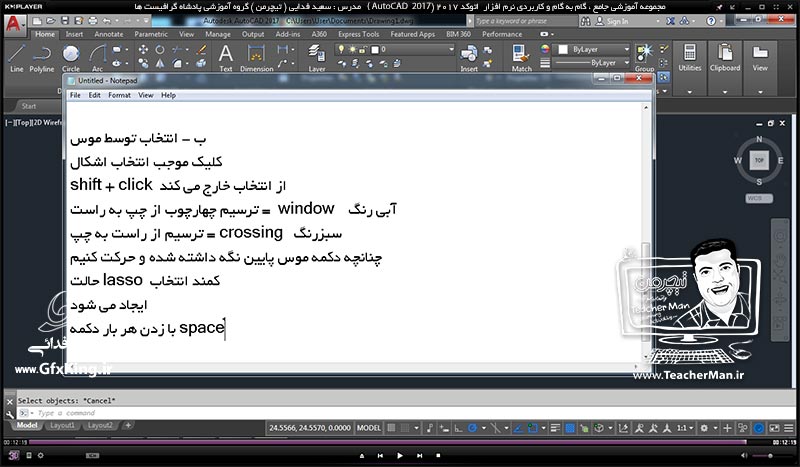Select the Copy tool in Modify panel
Screen dimensions: 800x467
[x=143, y=63]
